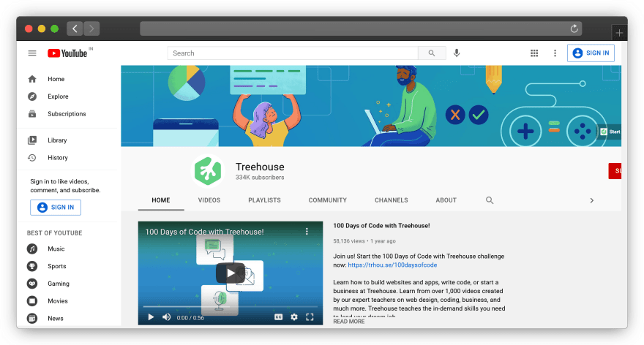Go back with the browser arrow
Image resolution: width=644 pixels, height=345 pixels.
coord(75,29)
